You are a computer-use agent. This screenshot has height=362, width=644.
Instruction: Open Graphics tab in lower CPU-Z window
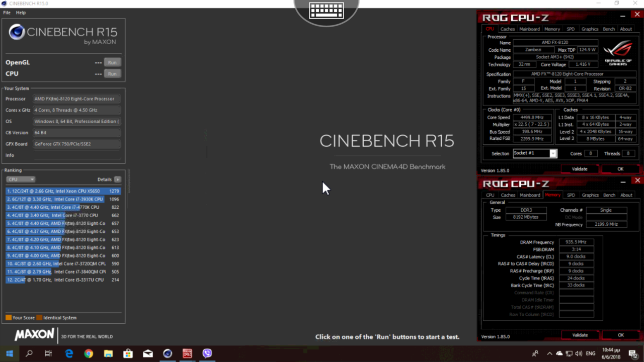(x=590, y=195)
